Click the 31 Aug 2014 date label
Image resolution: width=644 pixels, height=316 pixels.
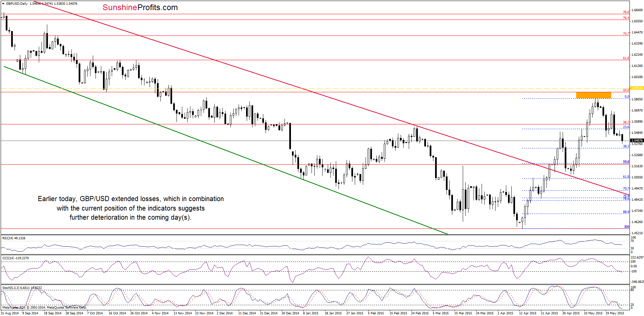pyautogui.click(x=10, y=313)
